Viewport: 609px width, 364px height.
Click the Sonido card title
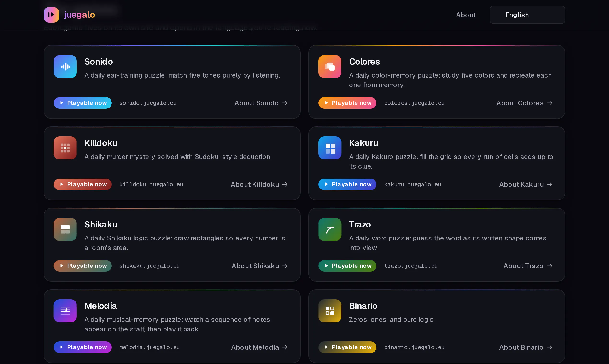point(99,62)
